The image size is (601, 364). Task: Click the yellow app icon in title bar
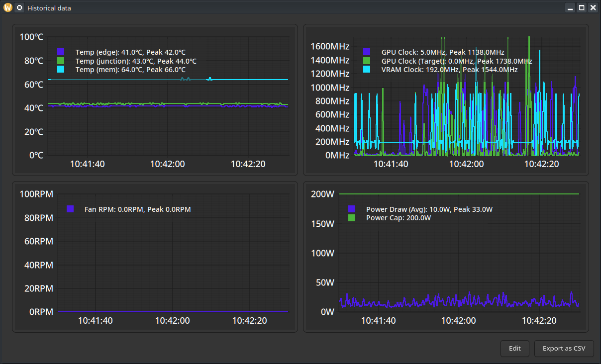click(7, 7)
